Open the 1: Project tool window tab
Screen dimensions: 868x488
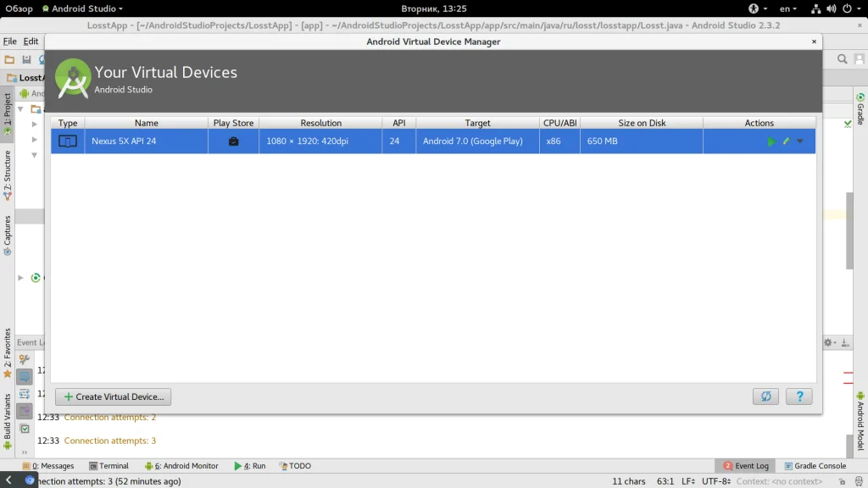[x=7, y=114]
